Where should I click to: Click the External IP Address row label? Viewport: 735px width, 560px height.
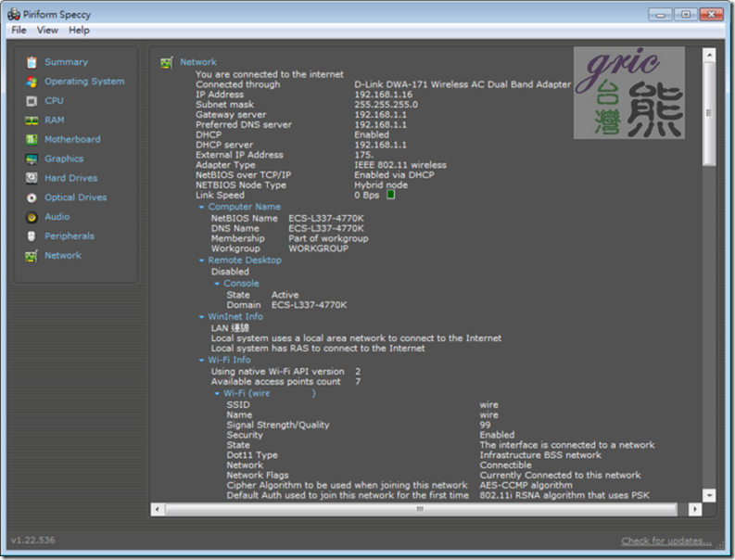[239, 155]
